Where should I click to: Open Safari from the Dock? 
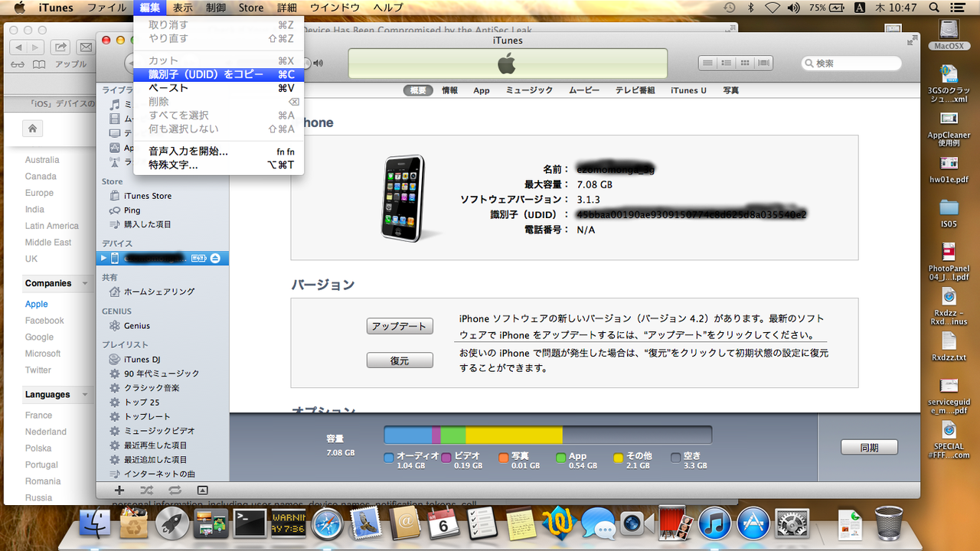click(x=327, y=524)
